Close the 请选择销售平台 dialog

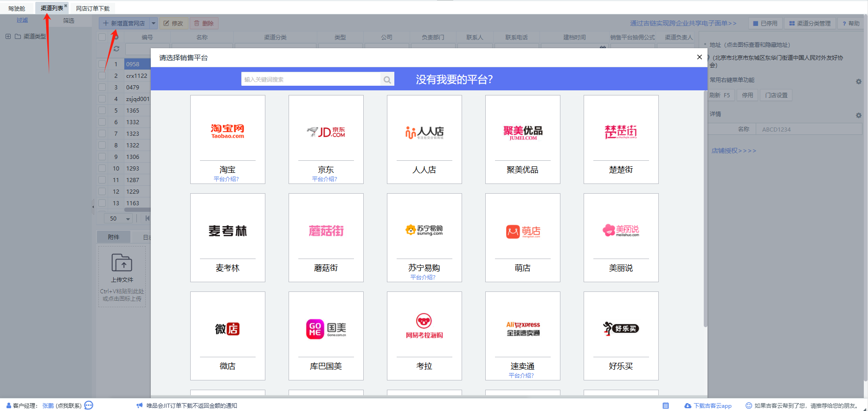coord(700,57)
